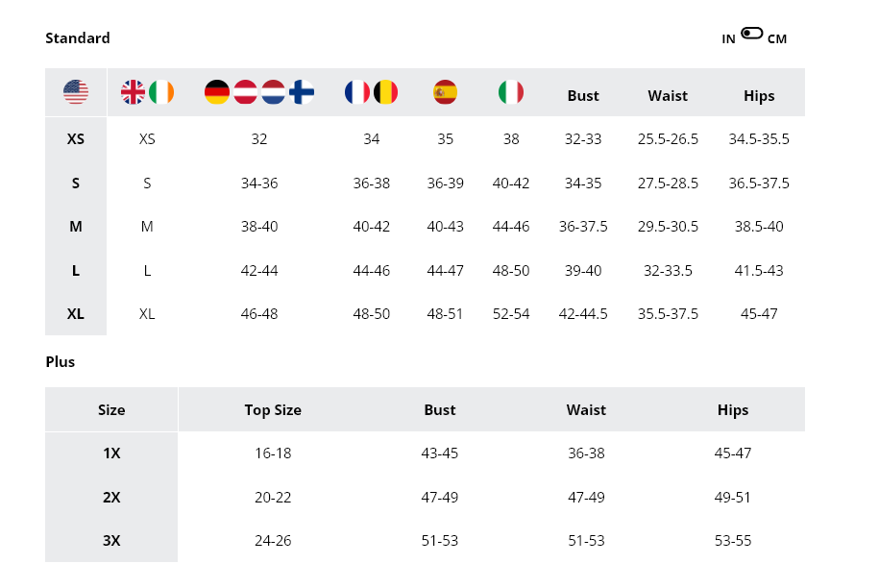This screenshot has height=588, width=879.
Task: Select the Finland flag icon
Action: tap(302, 92)
